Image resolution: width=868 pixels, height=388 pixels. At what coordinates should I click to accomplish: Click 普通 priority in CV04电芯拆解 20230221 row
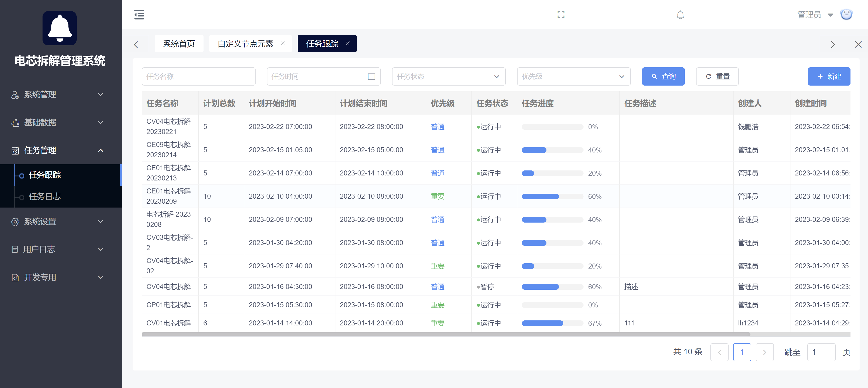click(x=437, y=127)
